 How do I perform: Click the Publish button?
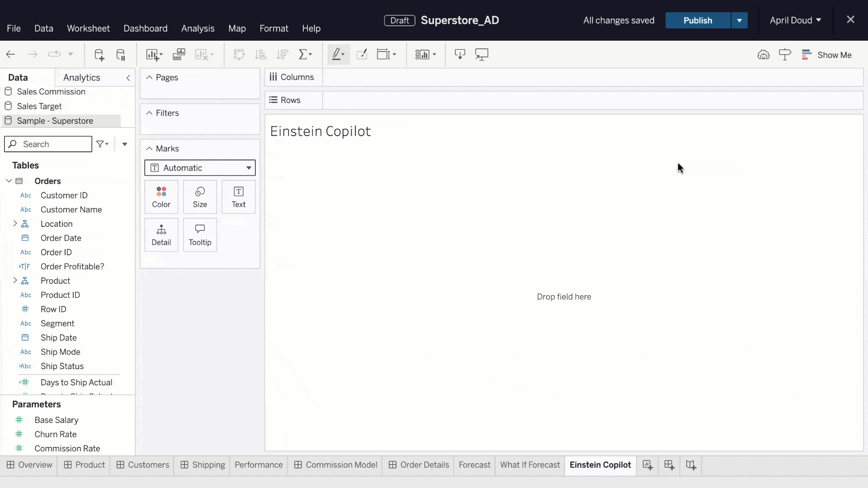point(698,20)
